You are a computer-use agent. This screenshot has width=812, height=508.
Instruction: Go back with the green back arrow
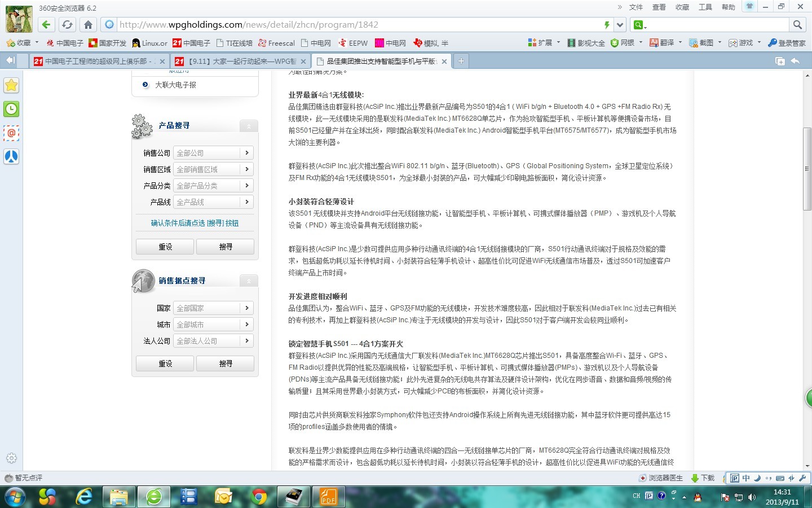coord(46,24)
